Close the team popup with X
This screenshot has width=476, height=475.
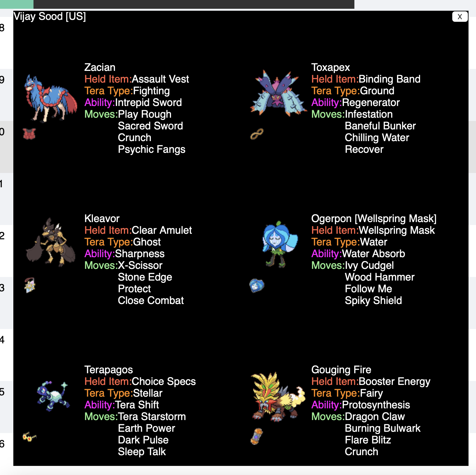tap(460, 17)
